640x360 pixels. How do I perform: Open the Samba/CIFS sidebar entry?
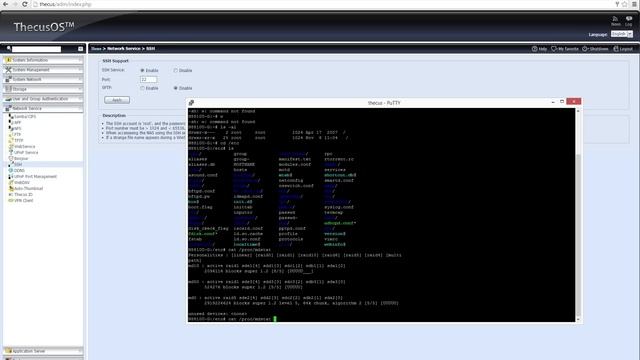(x=25, y=117)
